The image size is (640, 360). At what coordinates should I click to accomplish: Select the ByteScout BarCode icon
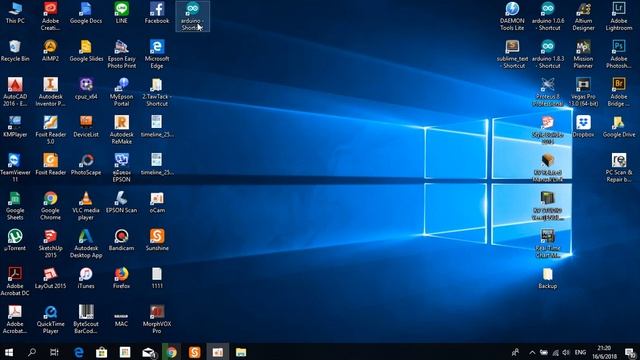tap(86, 320)
